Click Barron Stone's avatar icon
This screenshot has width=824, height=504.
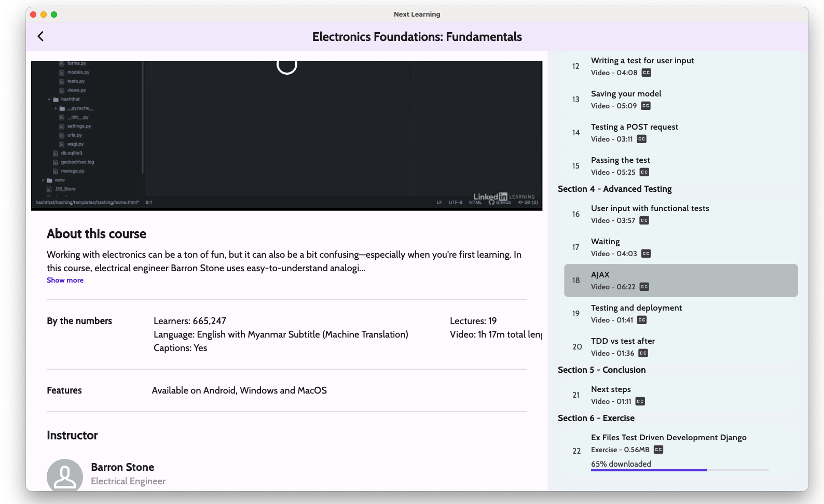65,475
